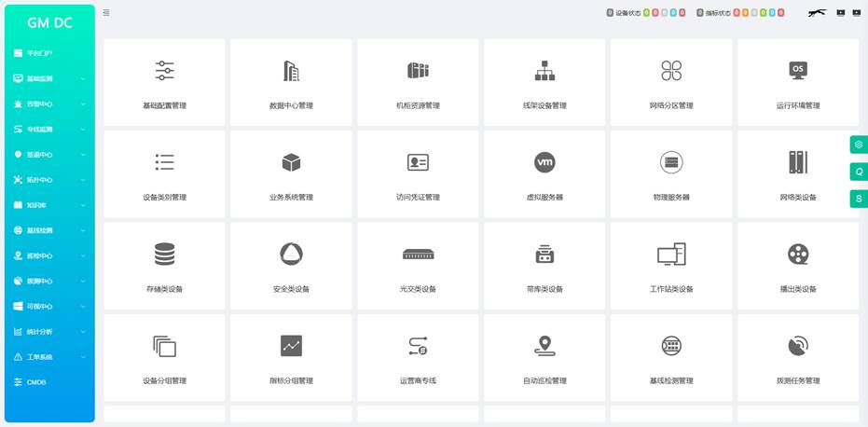Open the 基线检测管理 card

[671, 358]
